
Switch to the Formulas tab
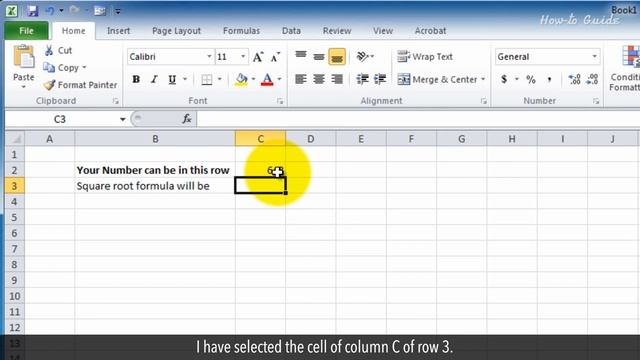[x=241, y=31]
